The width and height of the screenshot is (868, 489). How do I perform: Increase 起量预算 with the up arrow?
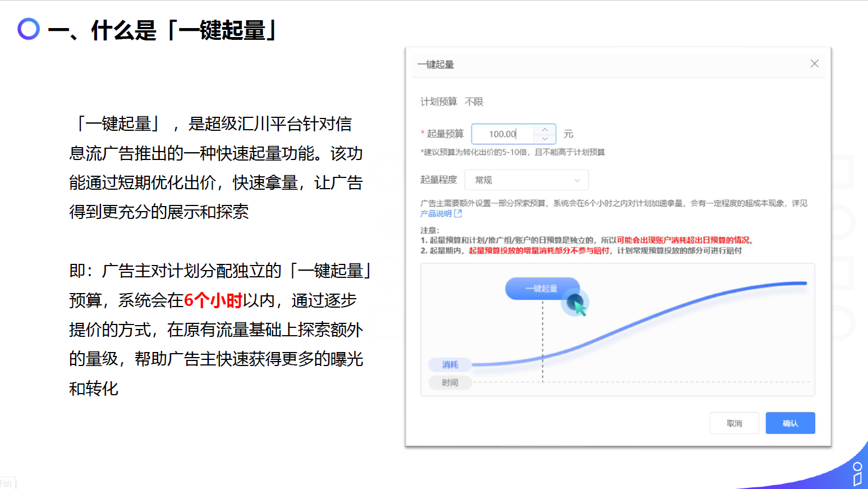click(545, 130)
